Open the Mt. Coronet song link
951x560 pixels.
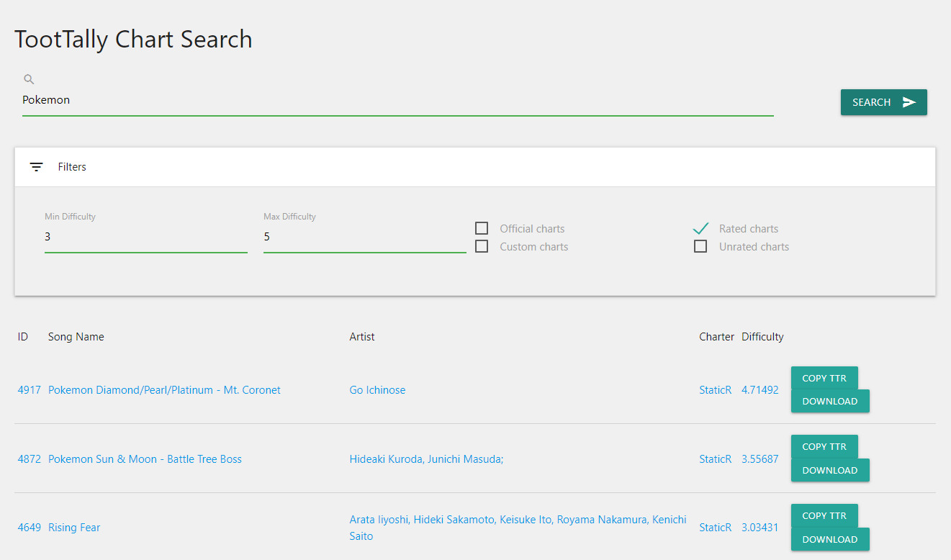coord(164,390)
